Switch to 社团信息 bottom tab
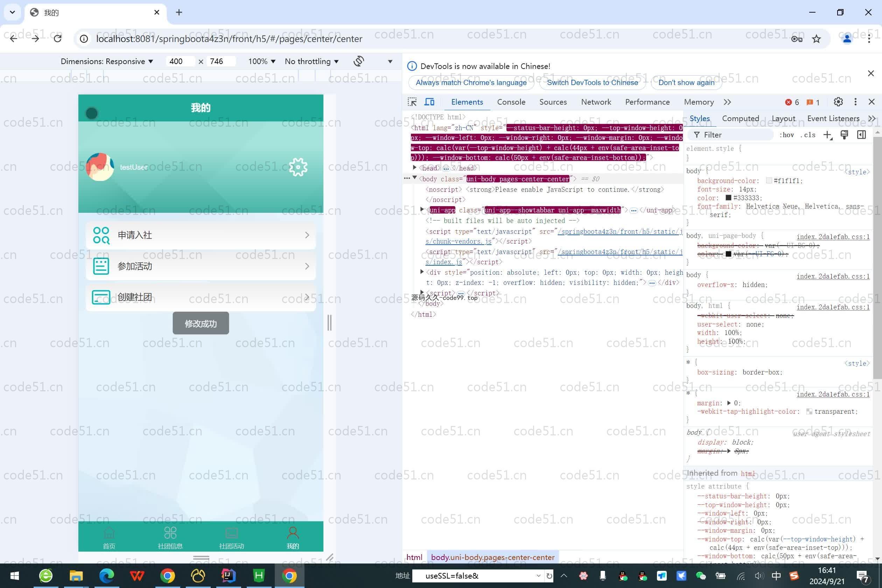882x588 pixels. tap(170, 538)
